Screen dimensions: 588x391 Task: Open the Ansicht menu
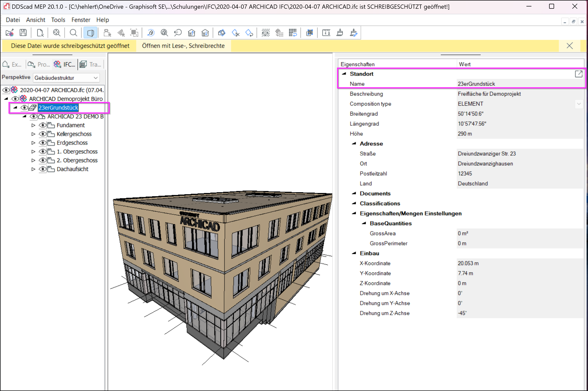tap(36, 20)
